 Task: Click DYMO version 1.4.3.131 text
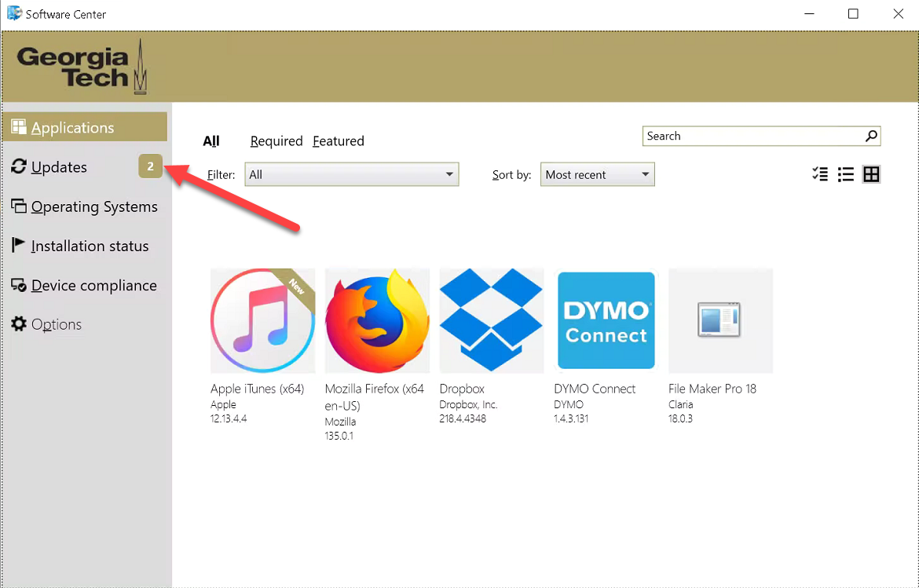(571, 418)
